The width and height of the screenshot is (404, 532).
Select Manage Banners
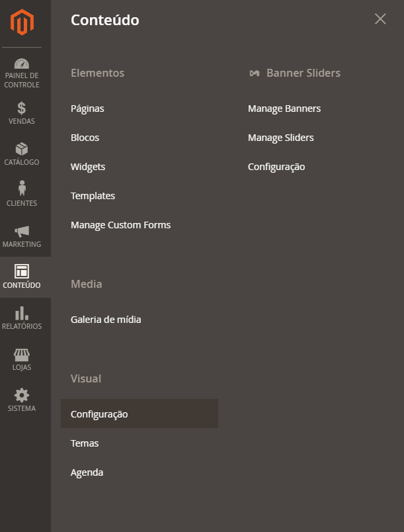284,109
